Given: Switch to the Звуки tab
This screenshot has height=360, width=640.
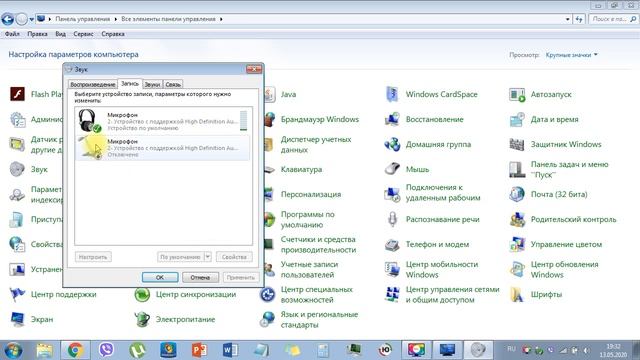Looking at the screenshot, I should [x=152, y=84].
